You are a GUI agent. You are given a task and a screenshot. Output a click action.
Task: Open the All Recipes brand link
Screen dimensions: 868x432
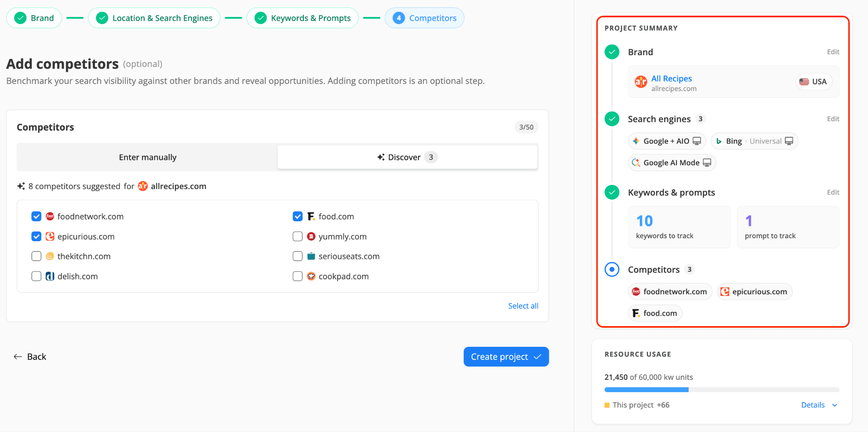[671, 78]
